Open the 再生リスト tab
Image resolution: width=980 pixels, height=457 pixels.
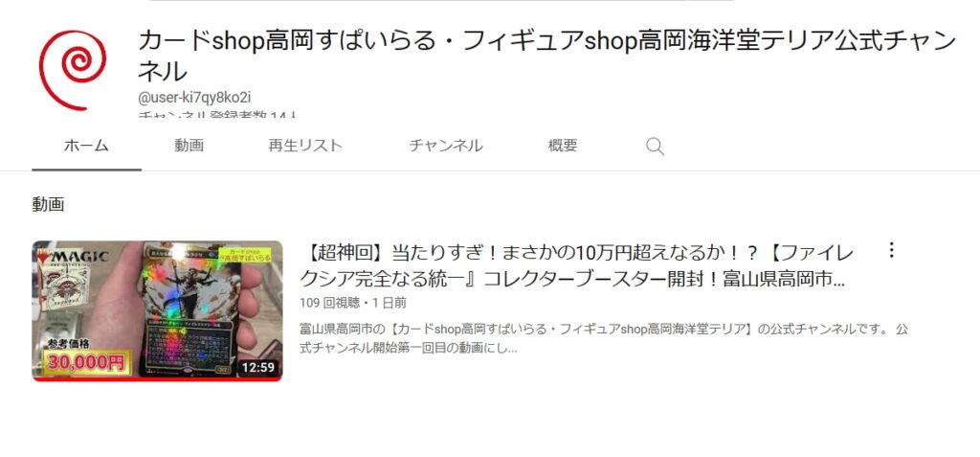pos(305,146)
